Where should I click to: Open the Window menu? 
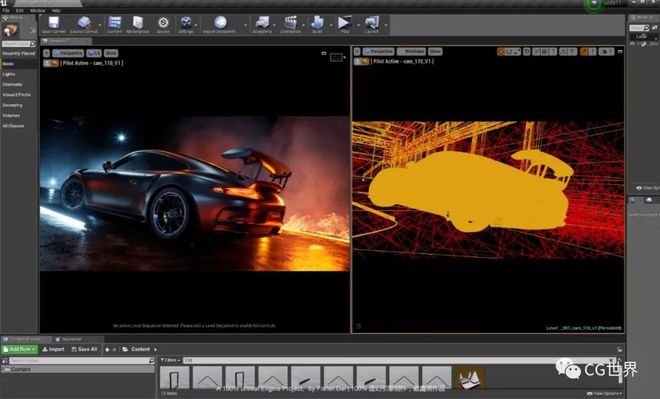[x=38, y=10]
